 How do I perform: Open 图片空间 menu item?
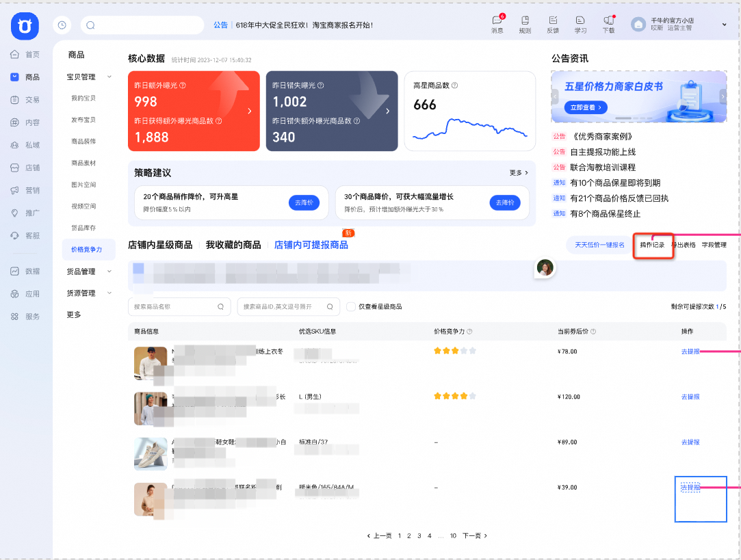click(83, 185)
